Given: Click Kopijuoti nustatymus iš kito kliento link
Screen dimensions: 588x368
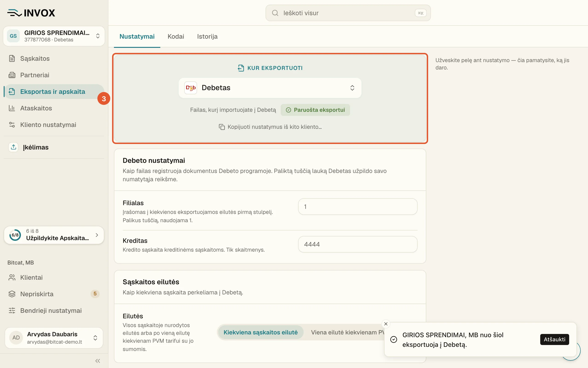Looking at the screenshot, I should 270,127.
